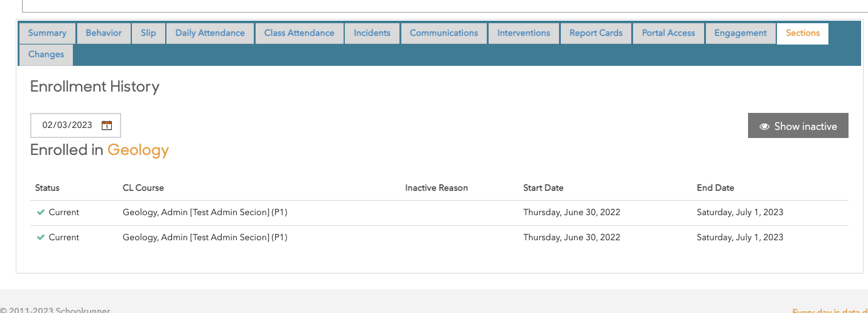The image size is (868, 313).
Task: Click the green checkmark in the first enrollment row
Action: click(41, 213)
